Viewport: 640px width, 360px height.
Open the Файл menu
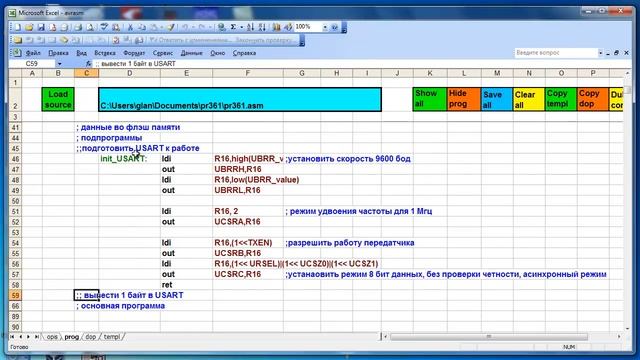pyautogui.click(x=33, y=53)
